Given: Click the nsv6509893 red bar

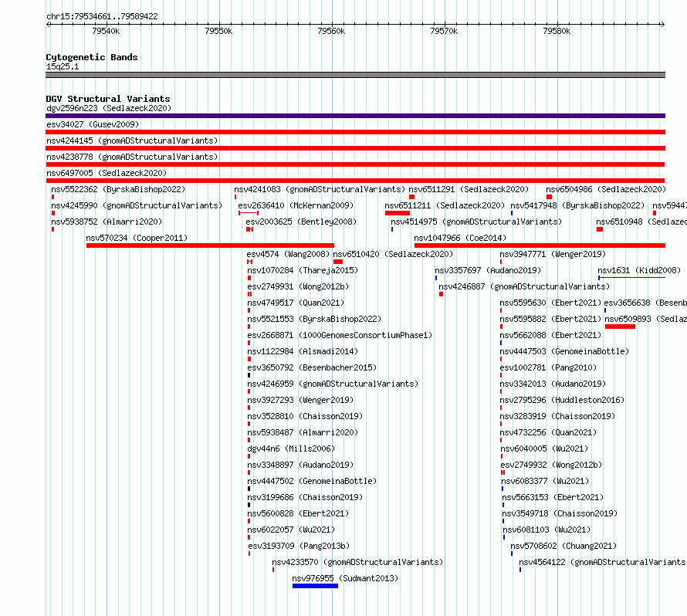Looking at the screenshot, I should click(x=620, y=327).
